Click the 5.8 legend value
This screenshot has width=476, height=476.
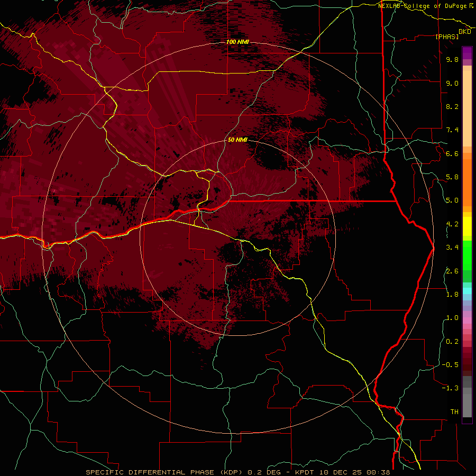tap(452, 177)
